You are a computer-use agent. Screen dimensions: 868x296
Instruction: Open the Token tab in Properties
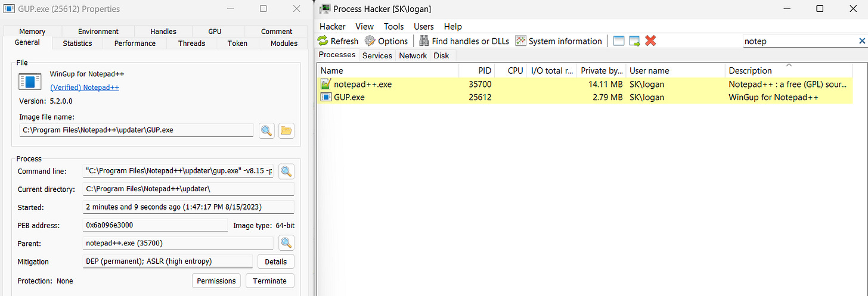pyautogui.click(x=237, y=43)
